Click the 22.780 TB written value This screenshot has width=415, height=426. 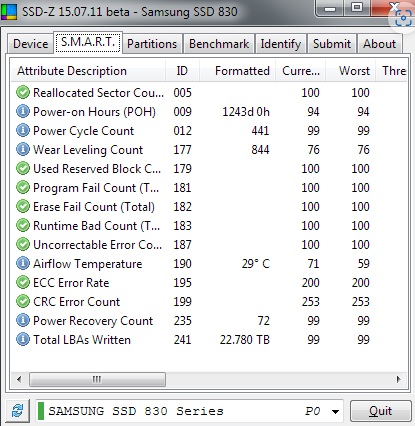point(245,340)
